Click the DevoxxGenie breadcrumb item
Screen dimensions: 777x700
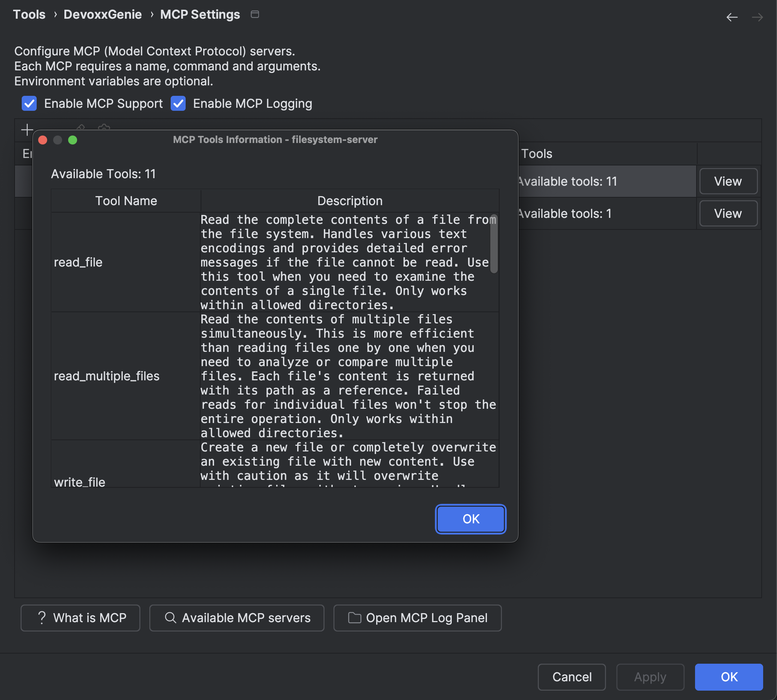(x=103, y=15)
